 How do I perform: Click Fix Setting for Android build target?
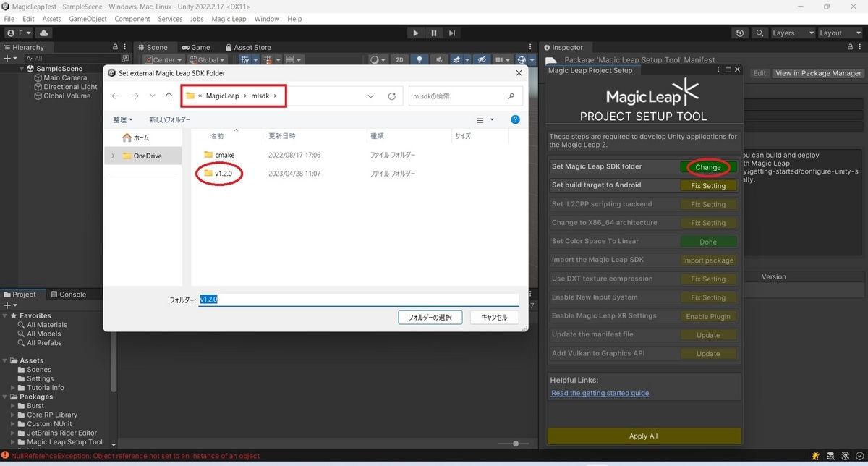pos(708,186)
